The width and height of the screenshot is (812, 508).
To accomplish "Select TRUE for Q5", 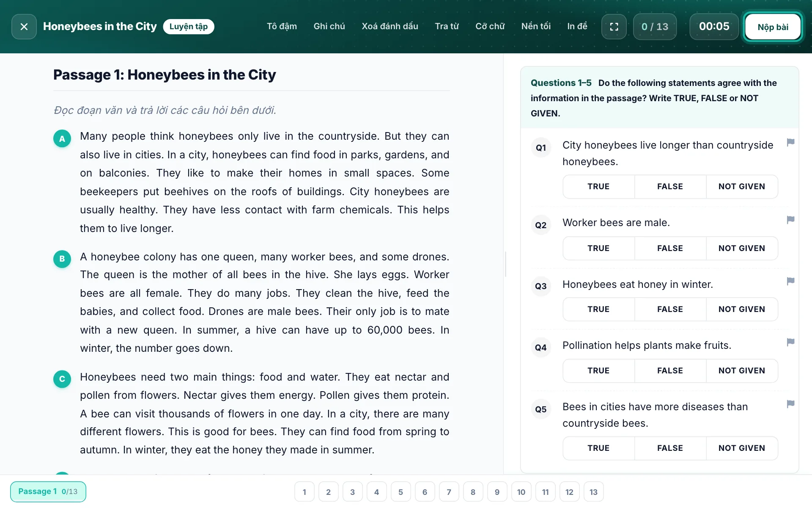I will (598, 448).
